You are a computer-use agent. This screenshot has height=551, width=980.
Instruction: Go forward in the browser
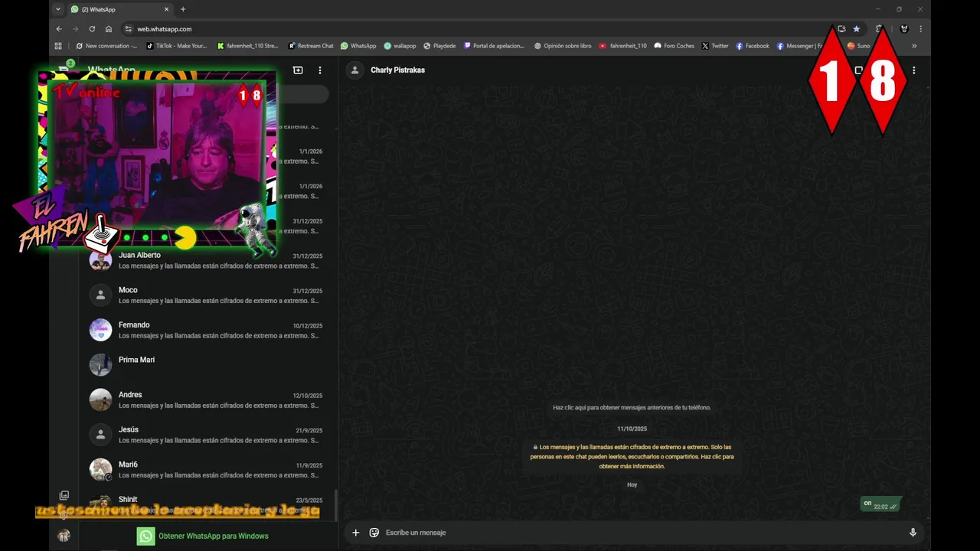point(75,29)
